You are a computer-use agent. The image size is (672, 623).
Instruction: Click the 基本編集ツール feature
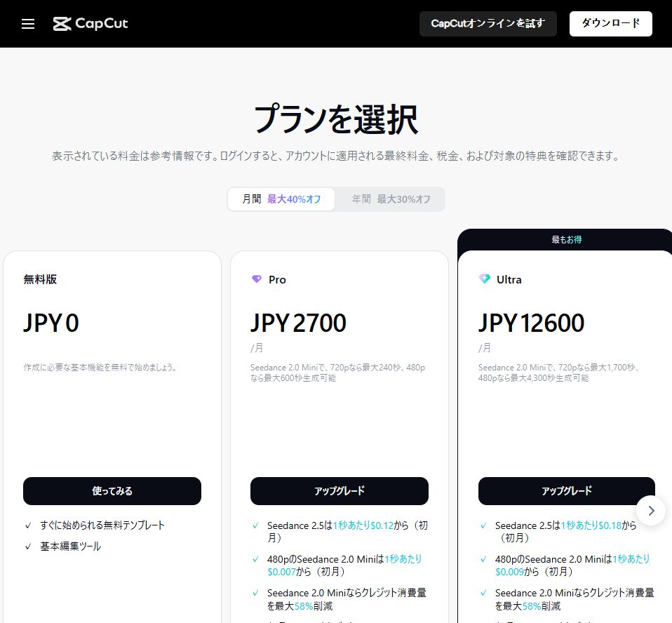pyautogui.click(x=71, y=547)
